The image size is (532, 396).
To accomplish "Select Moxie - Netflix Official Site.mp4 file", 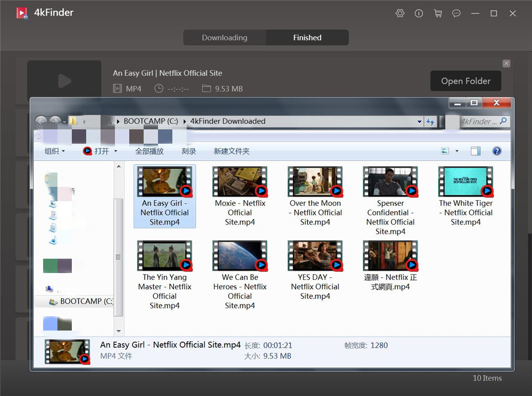I will [240, 196].
